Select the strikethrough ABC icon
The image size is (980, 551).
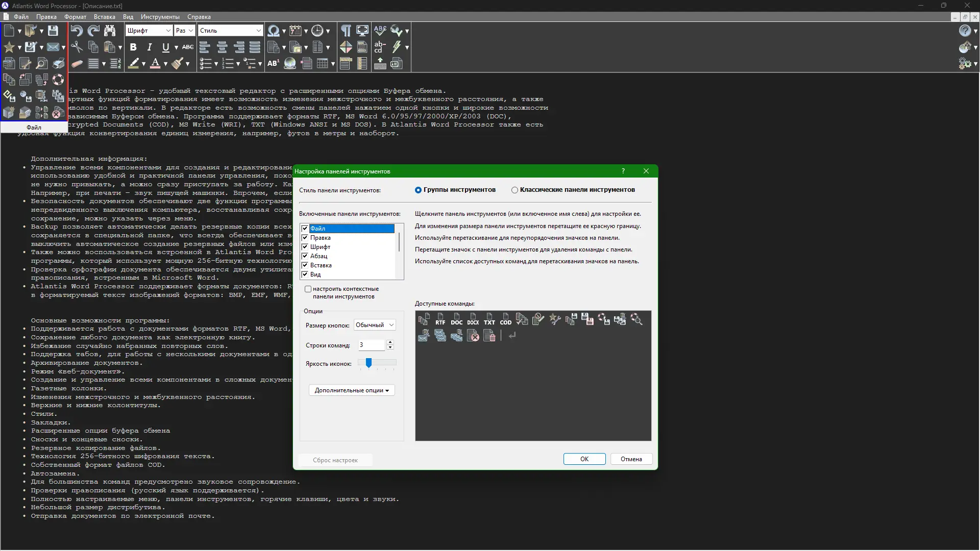[x=188, y=47]
